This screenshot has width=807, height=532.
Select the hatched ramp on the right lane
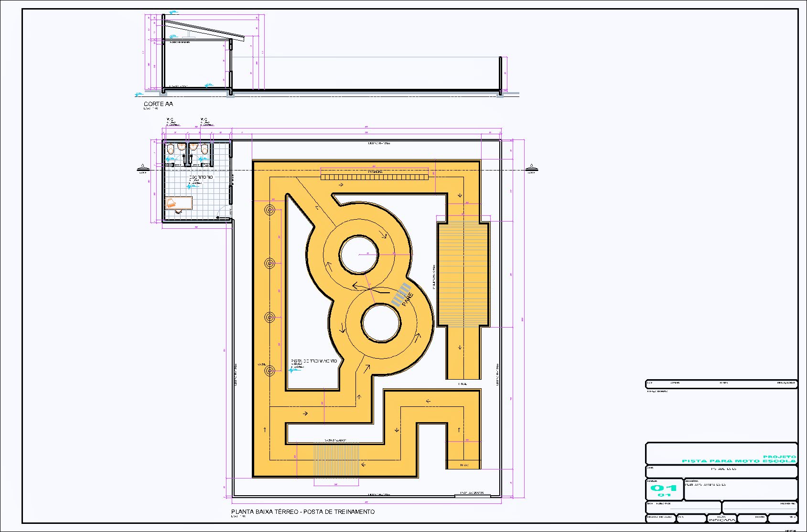click(x=463, y=274)
